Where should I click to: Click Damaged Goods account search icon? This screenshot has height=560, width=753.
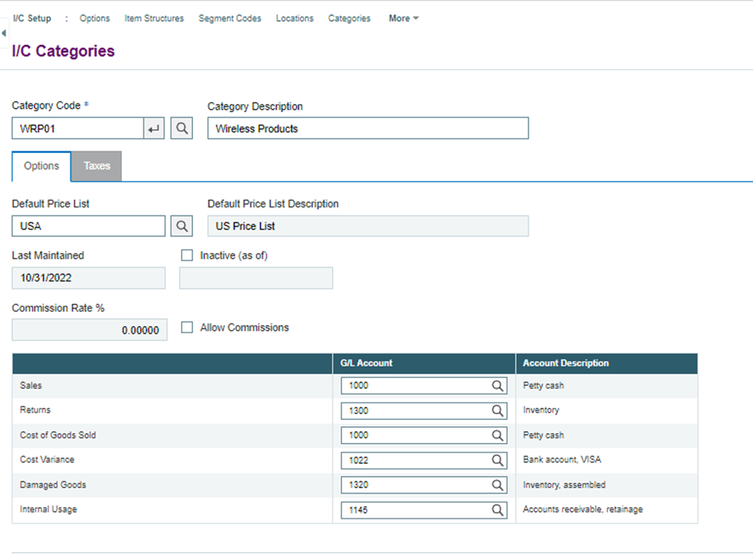point(498,485)
